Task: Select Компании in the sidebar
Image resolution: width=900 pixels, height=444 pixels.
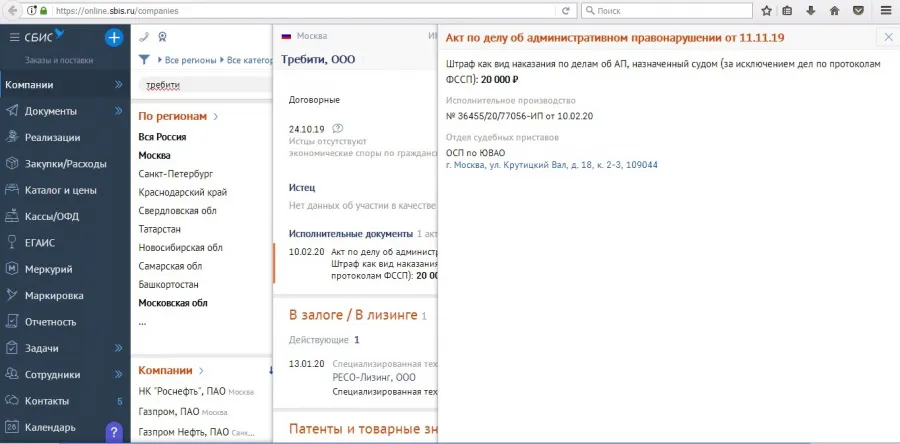Action: (29, 85)
